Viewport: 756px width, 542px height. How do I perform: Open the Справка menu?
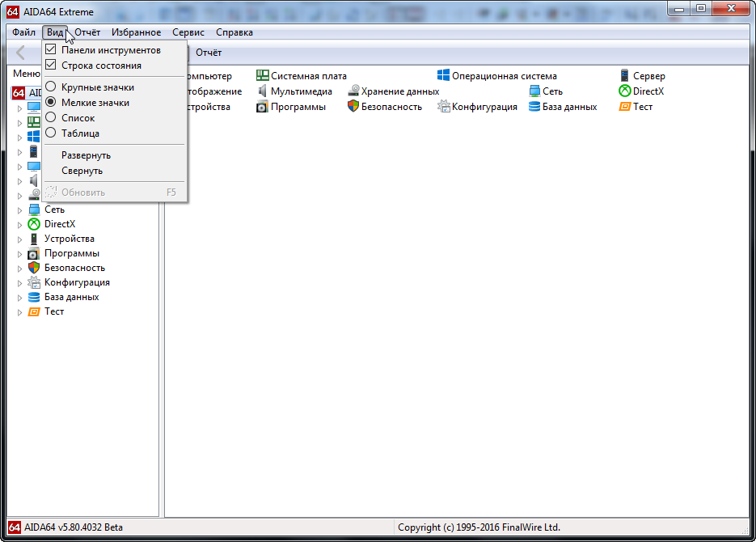234,32
